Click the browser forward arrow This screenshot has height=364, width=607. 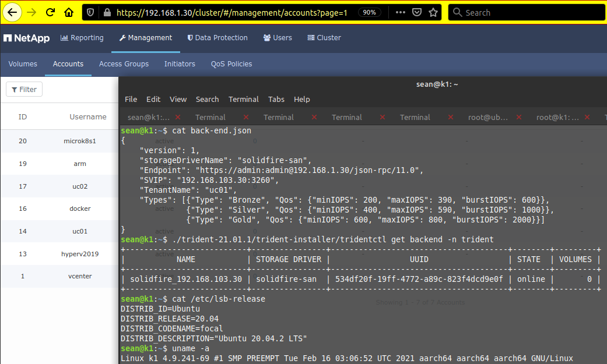point(31,12)
